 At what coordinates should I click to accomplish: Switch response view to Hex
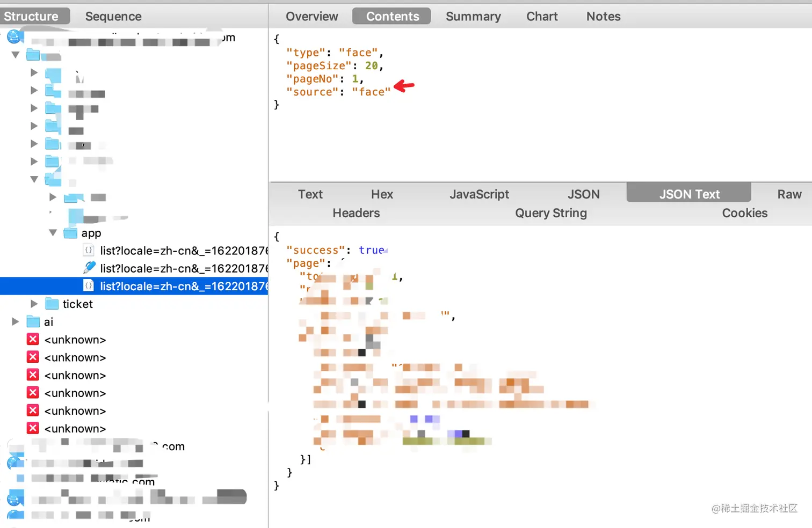(382, 194)
